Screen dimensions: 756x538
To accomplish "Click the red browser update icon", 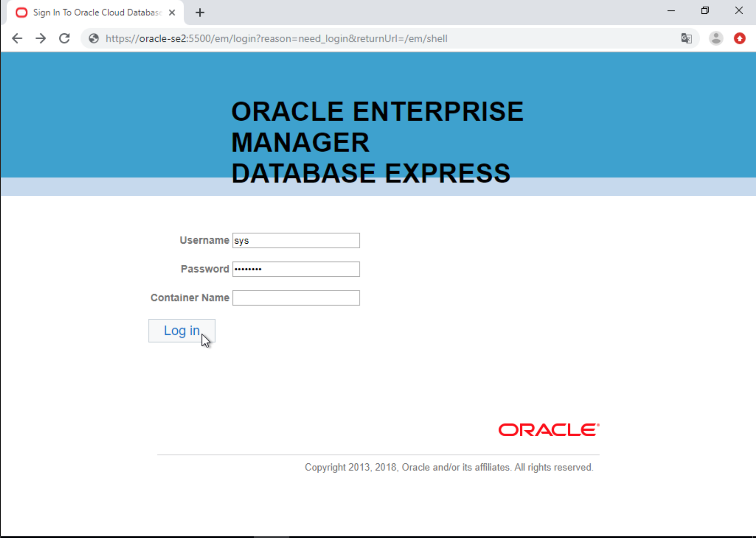I will pos(740,38).
